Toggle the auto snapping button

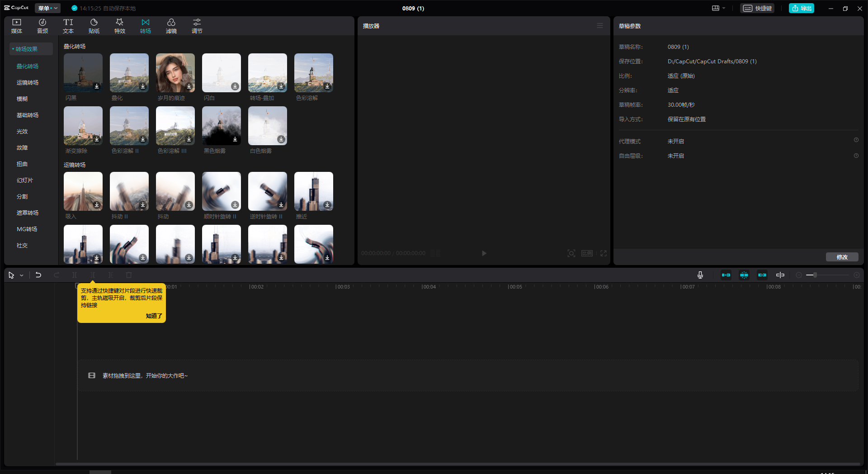pos(744,275)
